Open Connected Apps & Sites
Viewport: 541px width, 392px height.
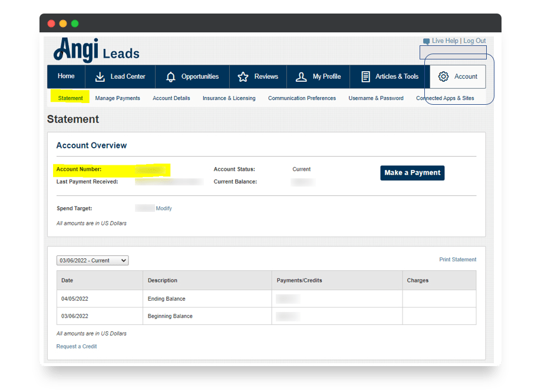click(445, 98)
